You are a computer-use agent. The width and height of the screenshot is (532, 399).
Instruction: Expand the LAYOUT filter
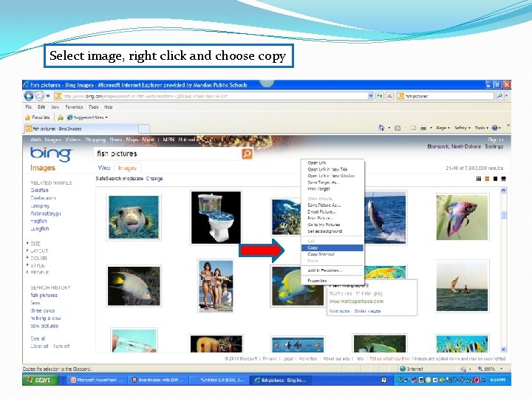[39, 251]
